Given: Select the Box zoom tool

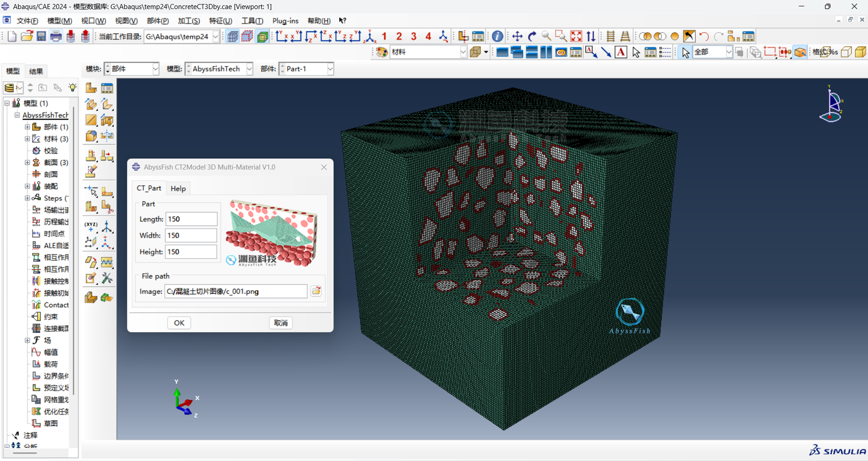Looking at the screenshot, I should pos(561,36).
